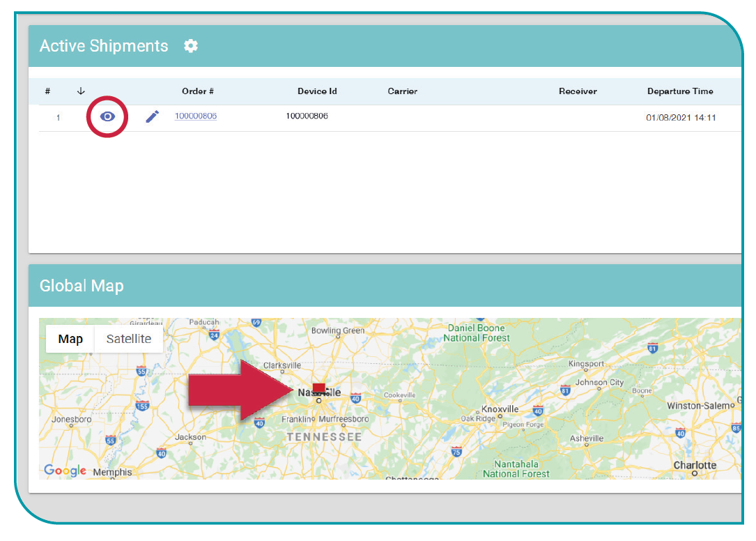756x541 pixels.
Task: Click the Google logo on the map
Action: click(x=65, y=470)
